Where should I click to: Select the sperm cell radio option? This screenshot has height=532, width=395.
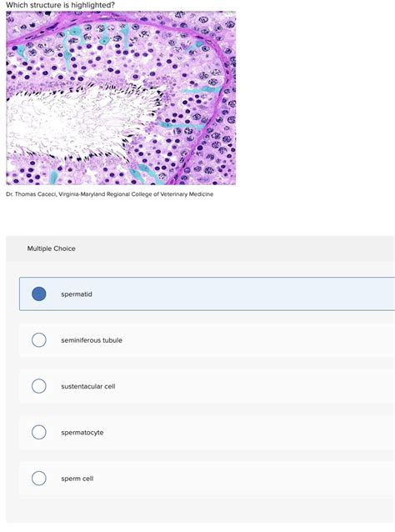[x=39, y=479]
